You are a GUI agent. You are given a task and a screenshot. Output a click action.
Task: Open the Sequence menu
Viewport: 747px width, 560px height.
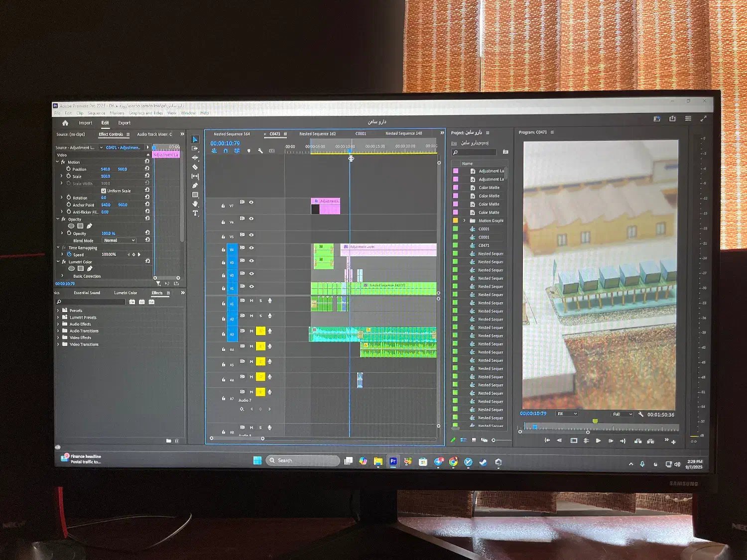pyautogui.click(x=96, y=113)
